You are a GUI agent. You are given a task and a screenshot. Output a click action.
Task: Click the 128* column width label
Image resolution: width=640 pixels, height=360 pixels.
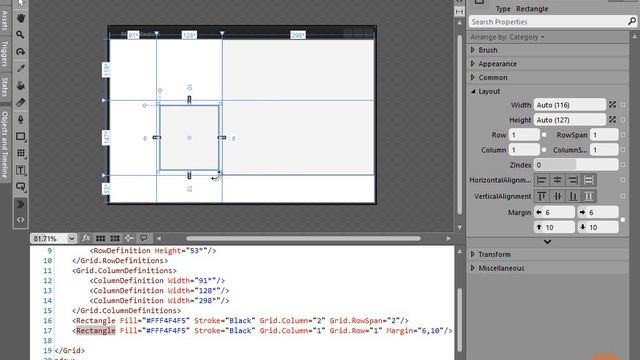pyautogui.click(x=189, y=36)
